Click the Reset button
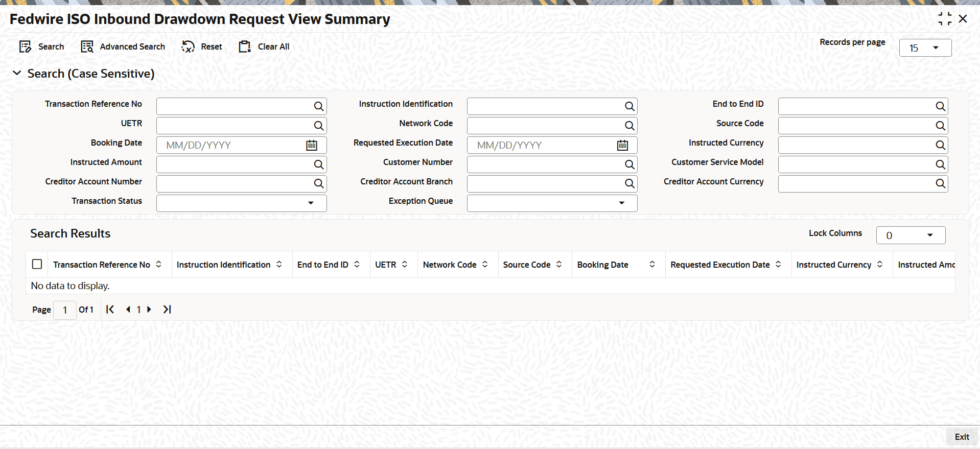Screen dimensions: 980x449 coord(202,46)
